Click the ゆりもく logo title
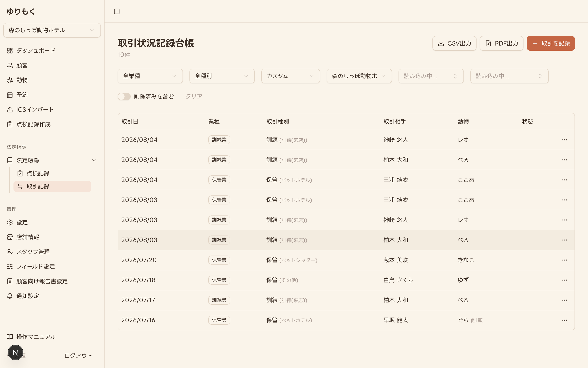 click(x=21, y=11)
